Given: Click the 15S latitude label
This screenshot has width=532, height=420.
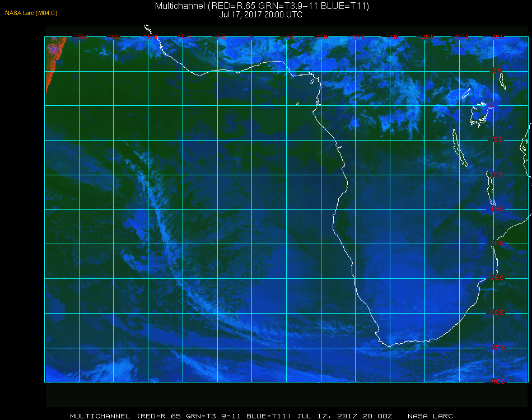Looking at the screenshot, I should (497, 209).
